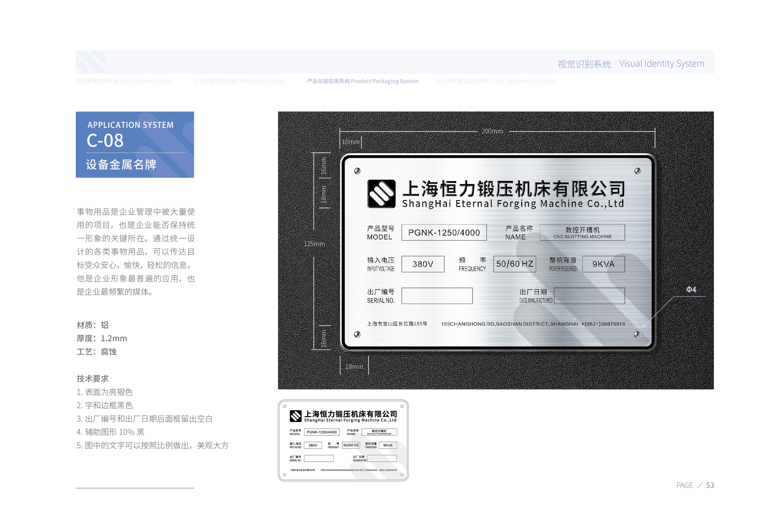Screen dimensions: 764x532
Task: Select requirement 3. 出厂编号和出厂日期后面框留出空白
Action: pos(144,418)
